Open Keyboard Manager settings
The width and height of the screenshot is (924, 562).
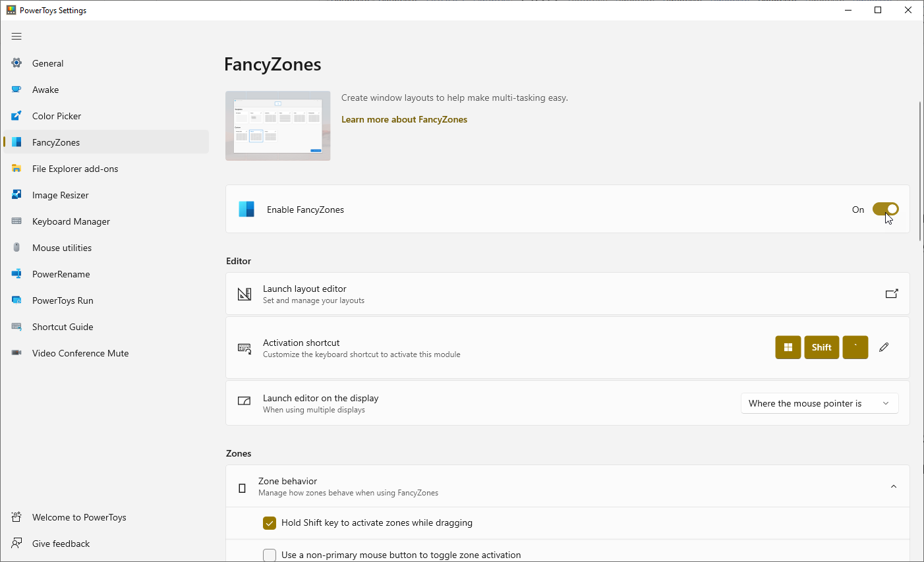106,221
